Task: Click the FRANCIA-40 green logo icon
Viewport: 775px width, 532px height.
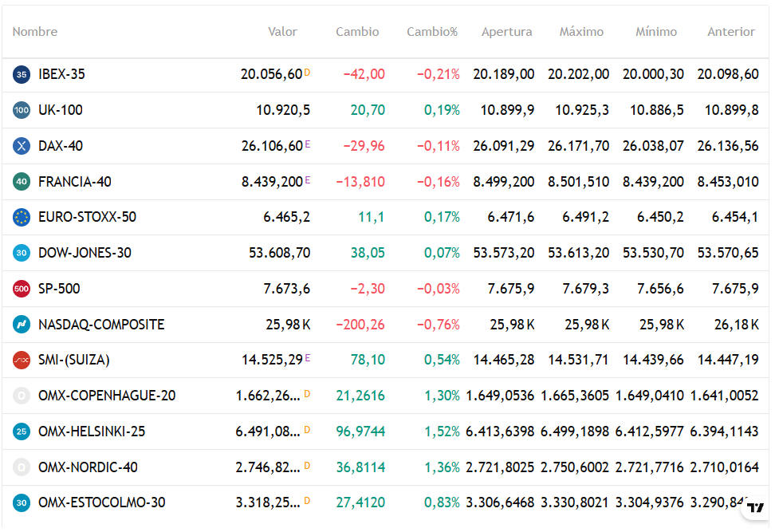Action: (22, 182)
